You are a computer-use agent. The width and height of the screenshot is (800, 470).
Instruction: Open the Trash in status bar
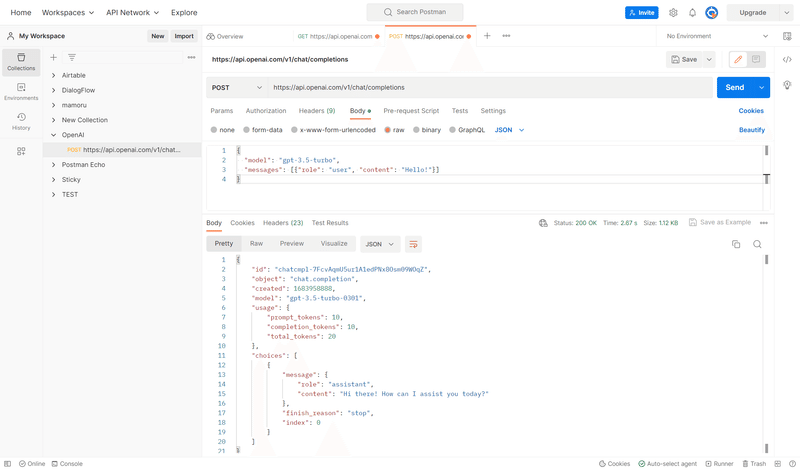[x=754, y=464]
